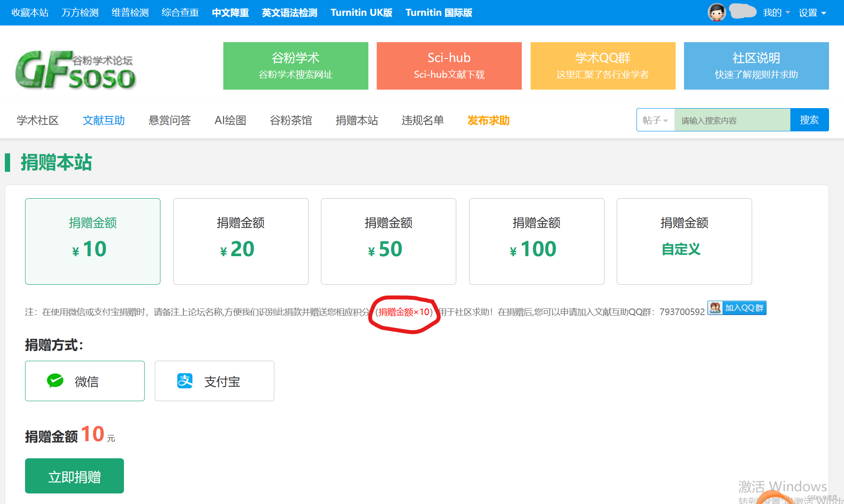844x504 pixels.
Task: Click the 发布求助 link
Action: tap(488, 120)
